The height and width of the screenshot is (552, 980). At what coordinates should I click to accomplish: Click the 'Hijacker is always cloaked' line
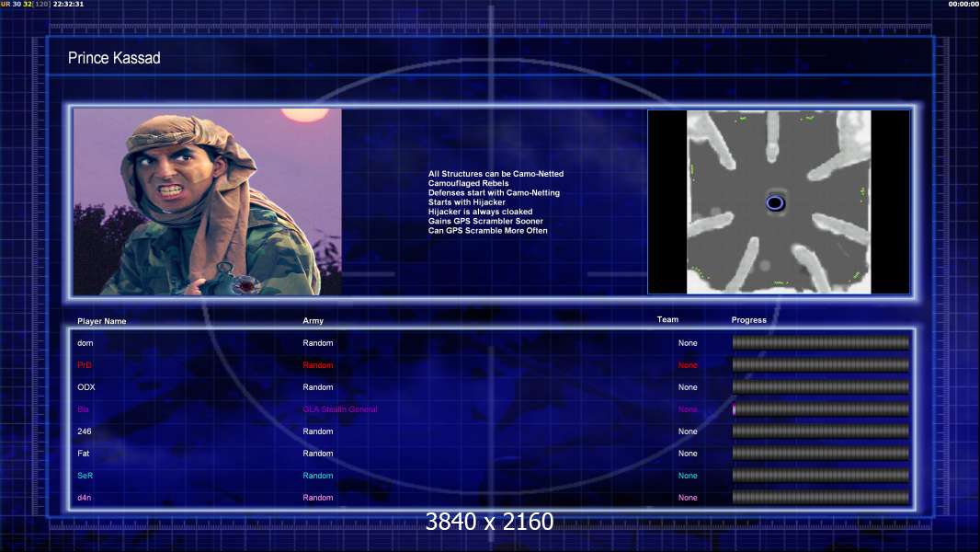(x=480, y=212)
